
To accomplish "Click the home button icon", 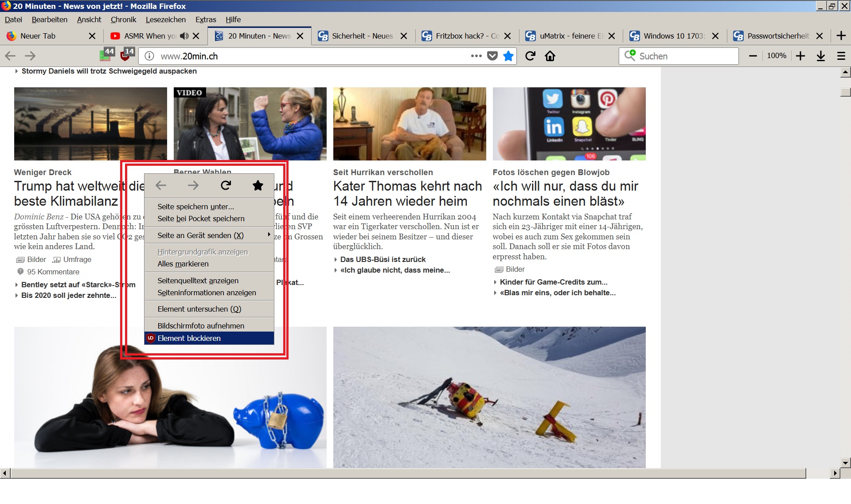I will click(x=550, y=56).
